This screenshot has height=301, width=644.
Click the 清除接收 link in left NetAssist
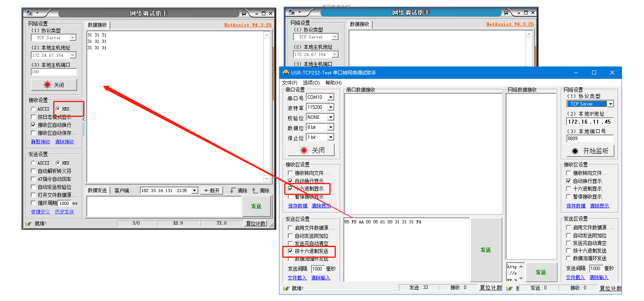pos(65,142)
